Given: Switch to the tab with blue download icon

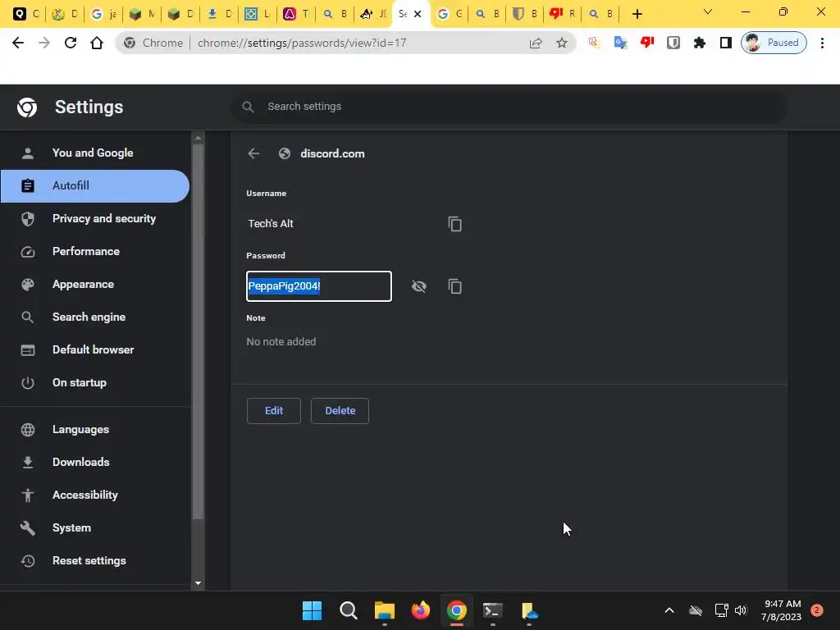Looking at the screenshot, I should pyautogui.click(x=219, y=15).
